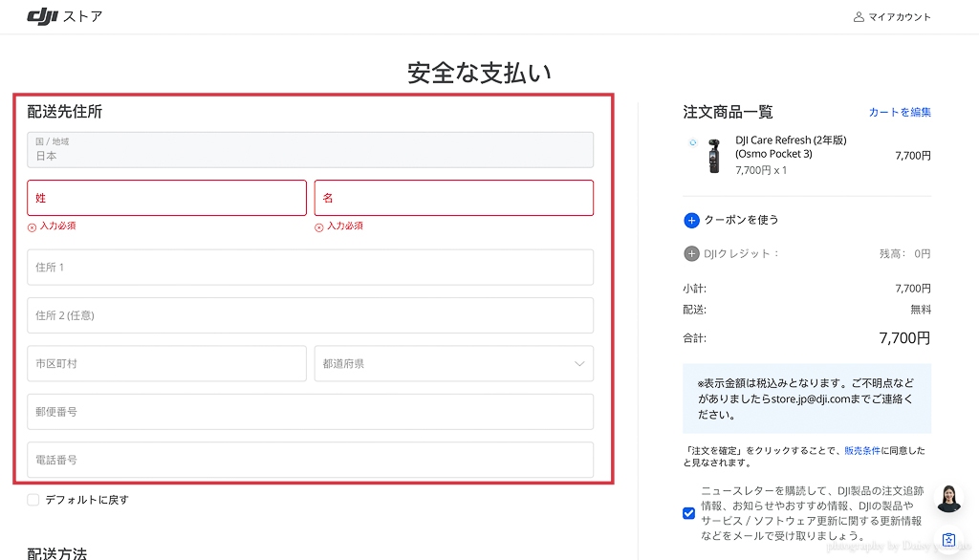
Task: Click the 配送 無料 shipping value
Action: pos(921,310)
